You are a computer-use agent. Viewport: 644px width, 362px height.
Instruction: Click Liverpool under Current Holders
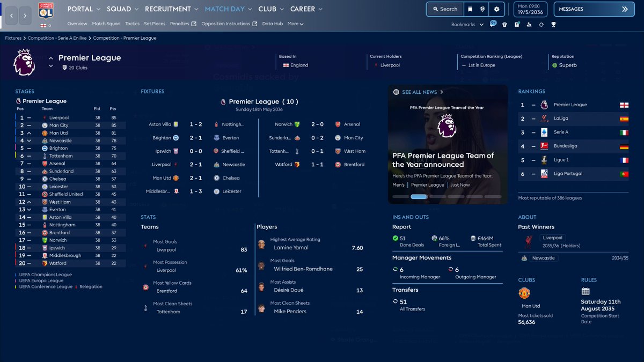[389, 65]
